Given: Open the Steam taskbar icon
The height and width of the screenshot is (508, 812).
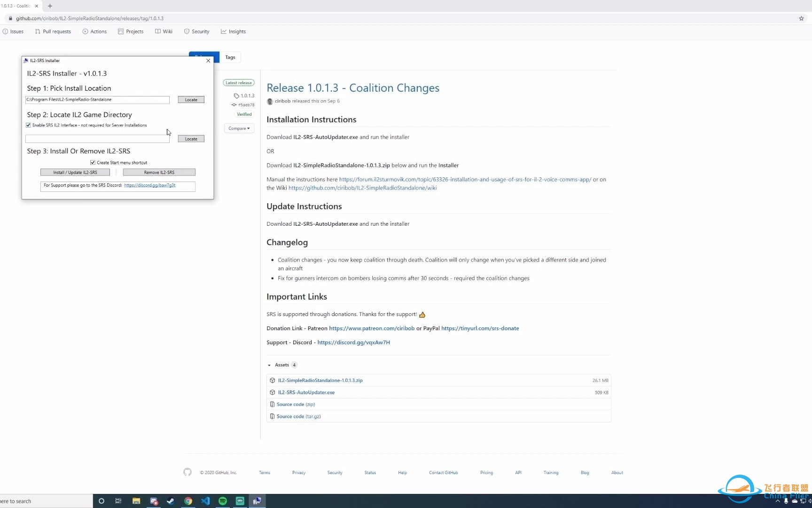Looking at the screenshot, I should (171, 501).
